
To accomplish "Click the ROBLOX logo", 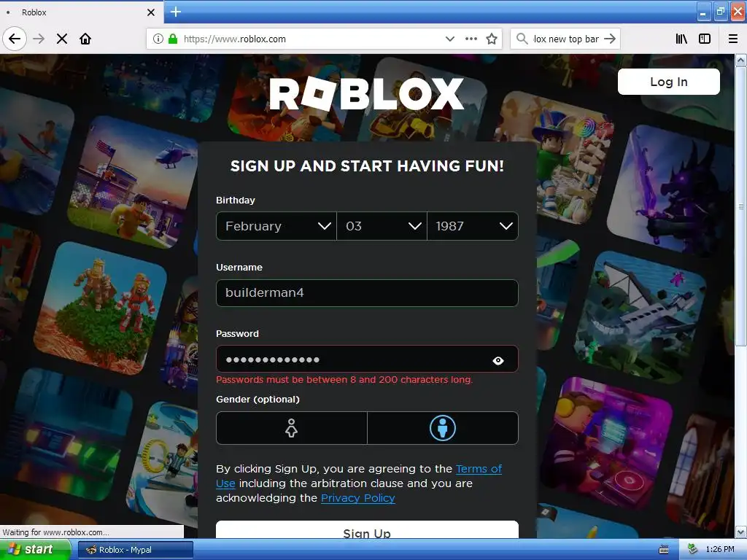I will tap(366, 94).
